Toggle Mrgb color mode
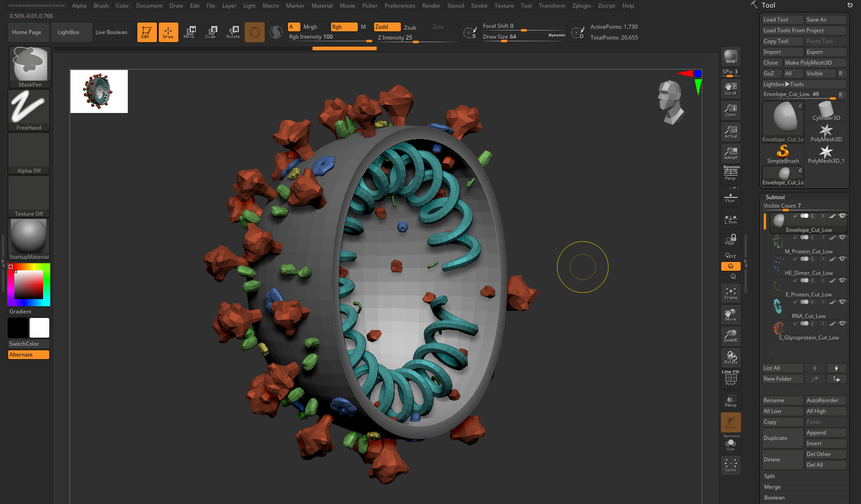861x504 pixels. [315, 27]
